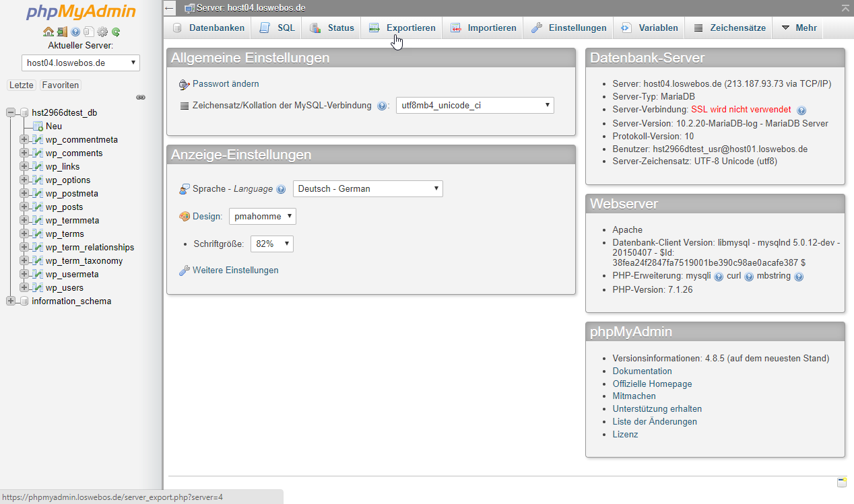Image resolution: width=854 pixels, height=504 pixels.
Task: Open the Mehr tab menu
Action: click(799, 28)
